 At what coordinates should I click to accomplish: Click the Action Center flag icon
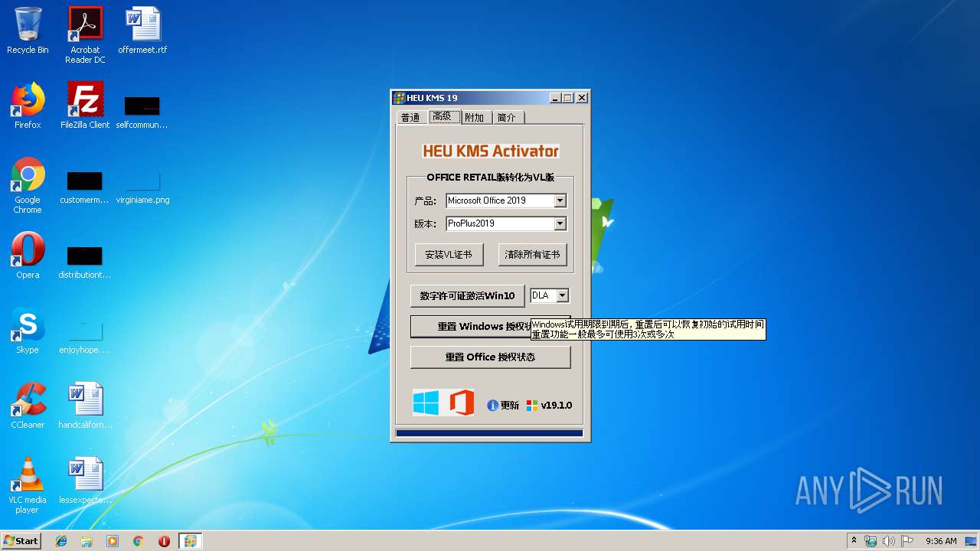click(907, 541)
